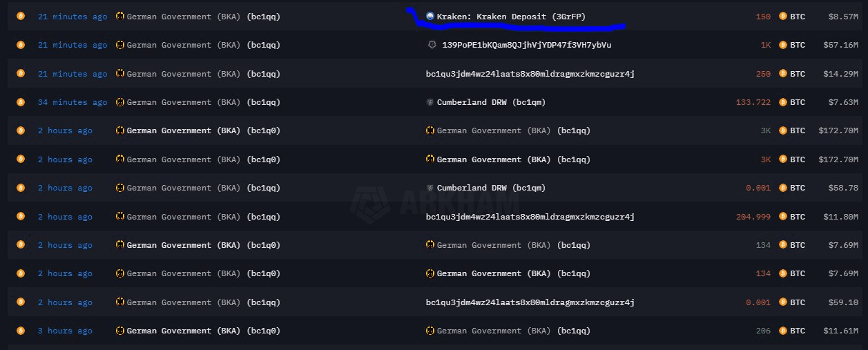The image size is (868, 350).
Task: Click the Cumberland DRW logo in the $58.78 row
Action: (430, 188)
